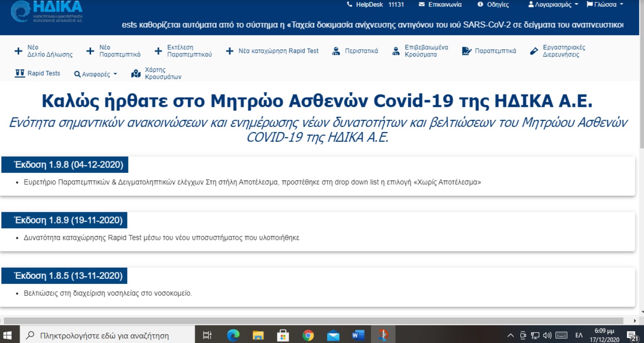
Task: Open Microsoft Store from the taskbar
Action: coord(283,335)
